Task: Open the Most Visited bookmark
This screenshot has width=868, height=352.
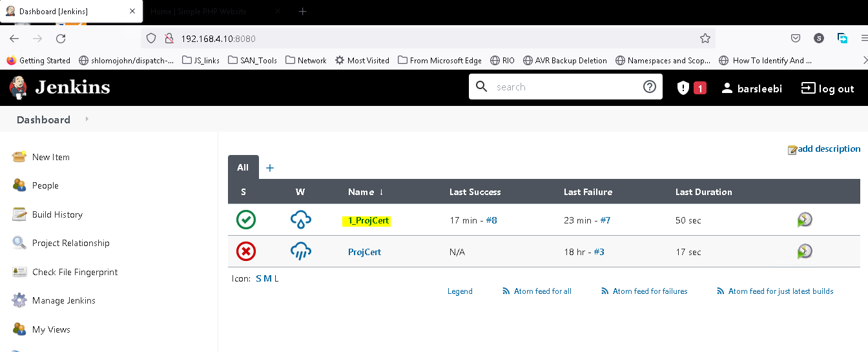Action: tap(362, 60)
